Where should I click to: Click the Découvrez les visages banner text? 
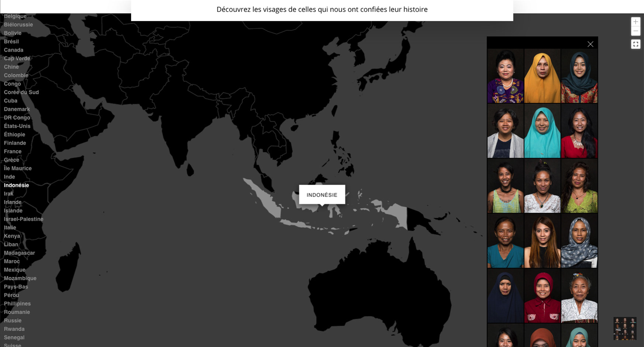coord(322,10)
